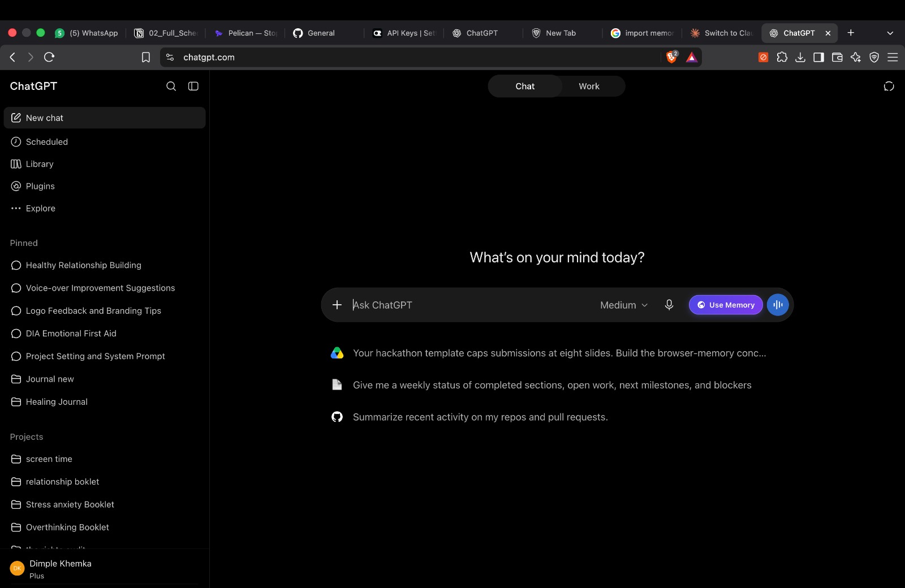Open the Stress anxiety Booklet project
905x588 pixels.
(105, 504)
